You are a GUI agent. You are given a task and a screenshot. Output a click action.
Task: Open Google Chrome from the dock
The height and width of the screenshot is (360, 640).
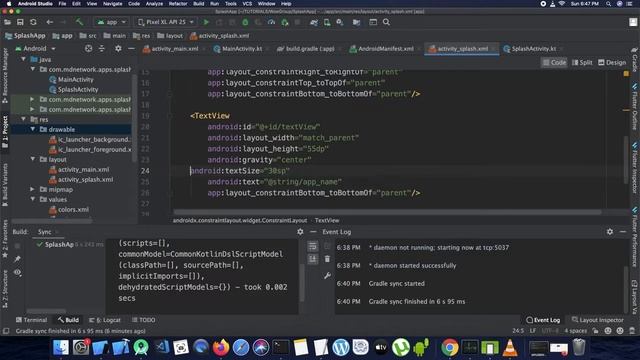(x=449, y=347)
